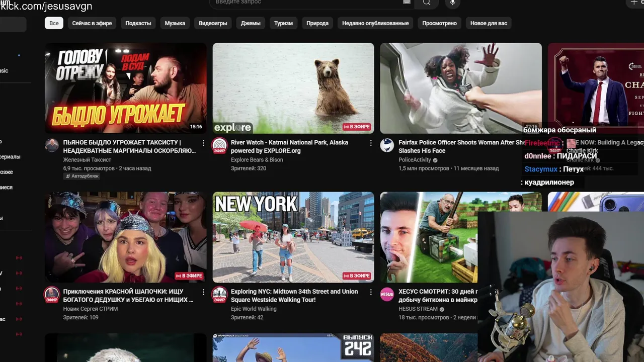
Task: Open title ПЬЯНОЕ БЫДЛО УГРОЖАЕТ ТАКСИСТУ
Action: [x=130, y=146]
